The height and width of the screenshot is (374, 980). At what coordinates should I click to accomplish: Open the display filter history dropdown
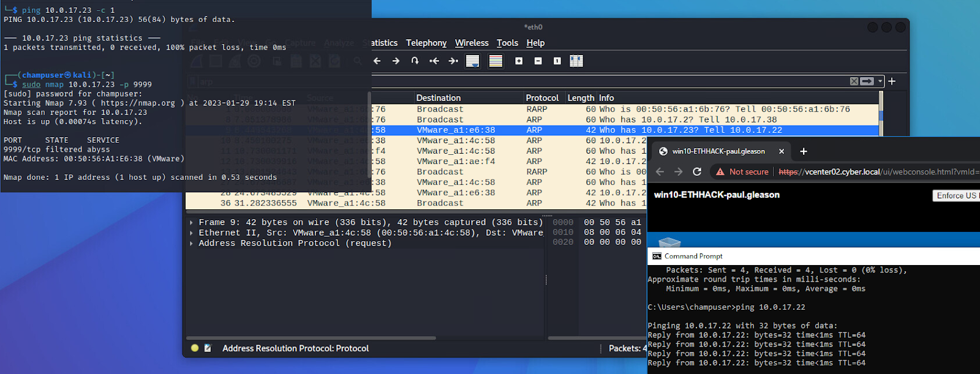pyautogui.click(x=880, y=81)
